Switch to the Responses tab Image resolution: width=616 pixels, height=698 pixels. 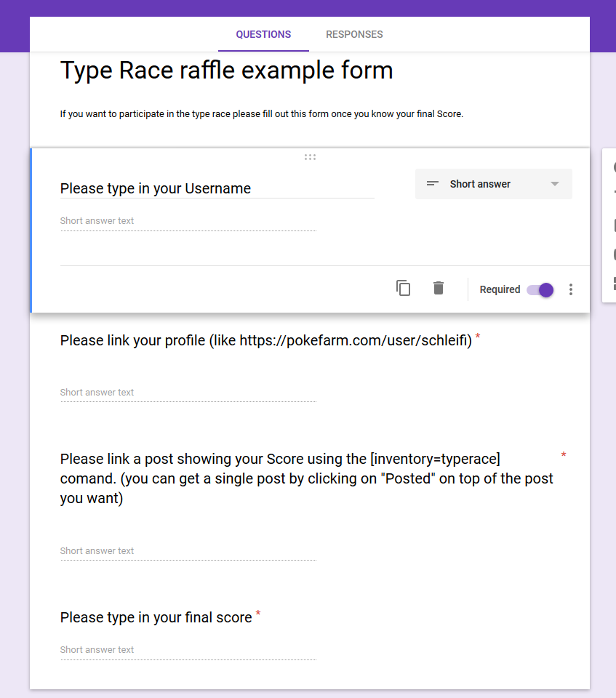[354, 34]
